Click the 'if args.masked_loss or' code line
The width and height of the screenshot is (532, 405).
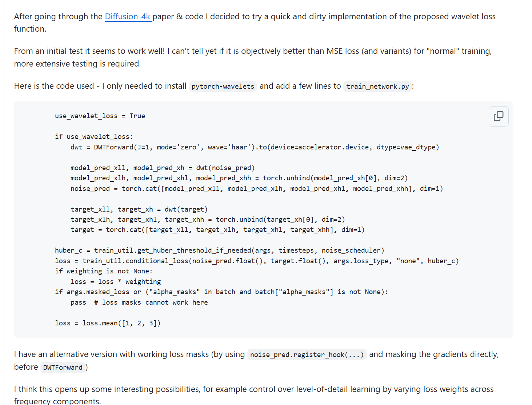221,292
